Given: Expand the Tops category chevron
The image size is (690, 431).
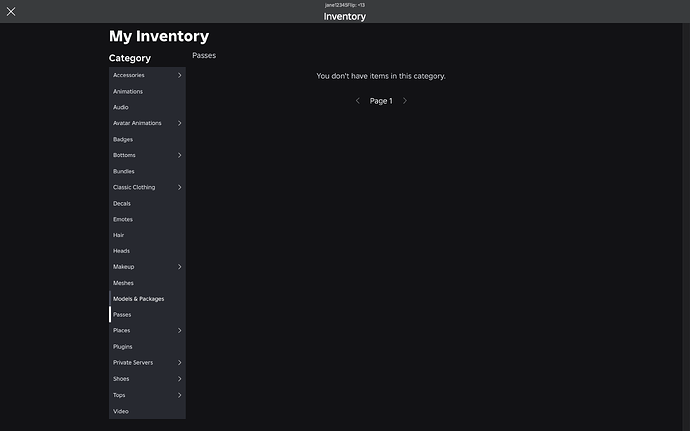Looking at the screenshot, I should coord(180,395).
